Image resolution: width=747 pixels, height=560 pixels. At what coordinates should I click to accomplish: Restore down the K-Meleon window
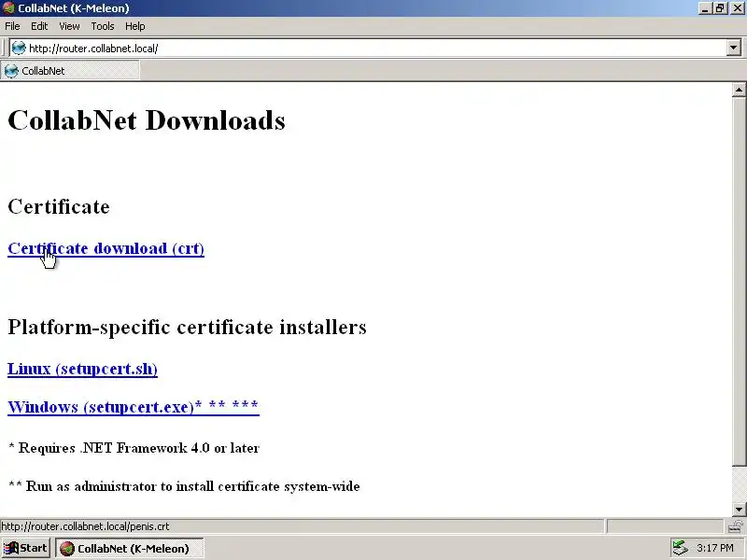[x=720, y=8]
